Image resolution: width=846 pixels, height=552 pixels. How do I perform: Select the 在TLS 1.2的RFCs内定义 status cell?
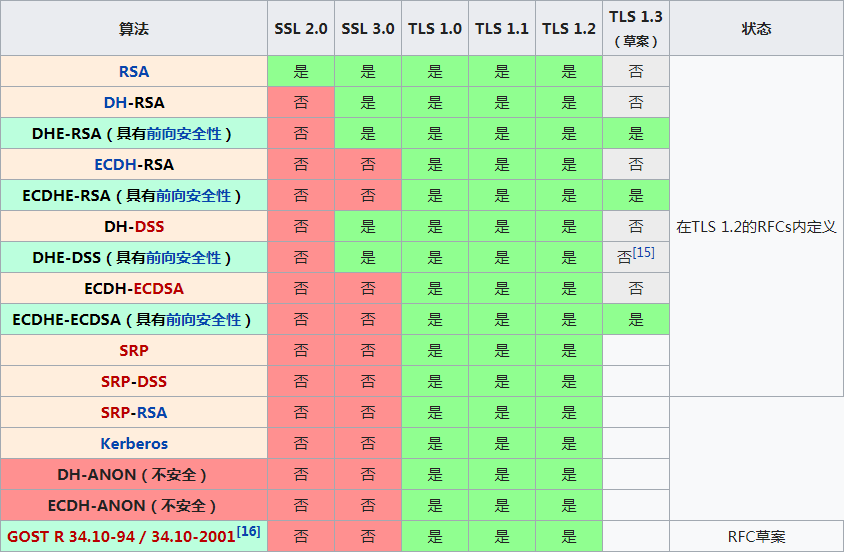pyautogui.click(x=756, y=227)
